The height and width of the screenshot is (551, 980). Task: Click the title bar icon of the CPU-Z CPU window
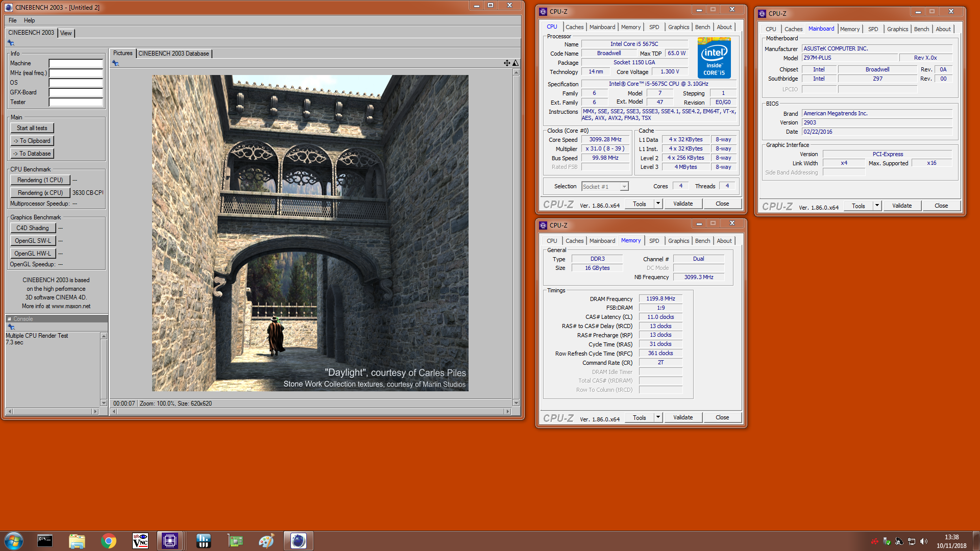coord(543,11)
